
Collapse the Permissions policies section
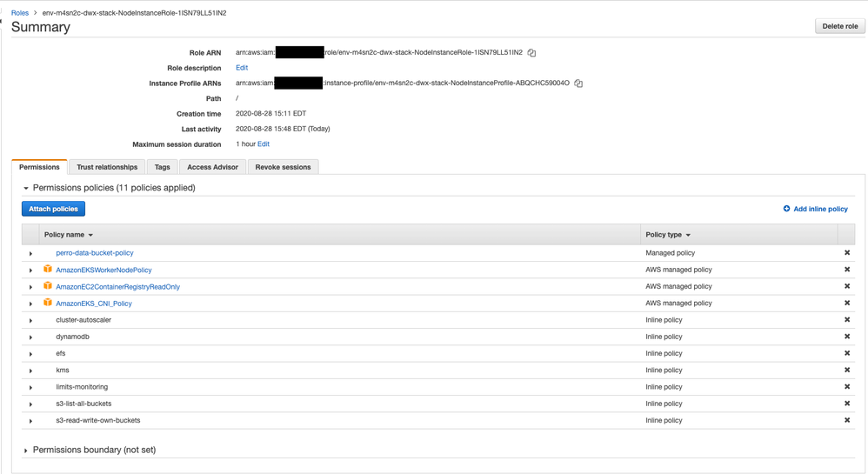[x=25, y=188]
